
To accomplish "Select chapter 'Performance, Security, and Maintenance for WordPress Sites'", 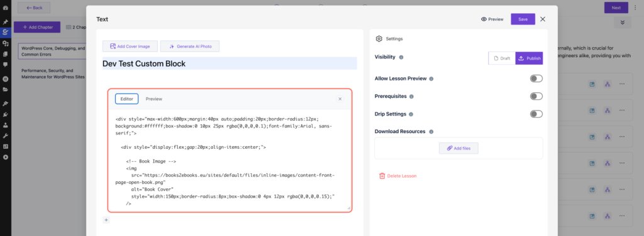I will click(53, 74).
